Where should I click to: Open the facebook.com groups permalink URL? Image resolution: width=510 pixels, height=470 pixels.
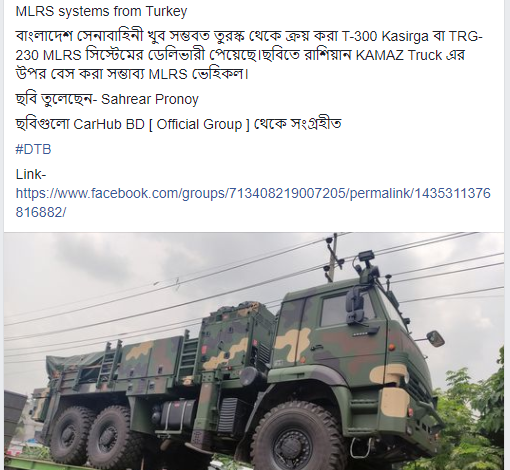253,202
